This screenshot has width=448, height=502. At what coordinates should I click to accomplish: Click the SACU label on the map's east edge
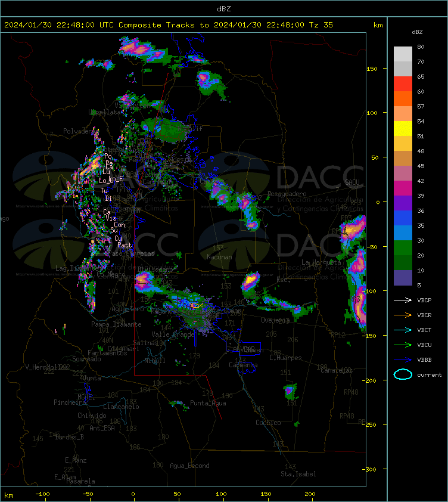pos(352,182)
